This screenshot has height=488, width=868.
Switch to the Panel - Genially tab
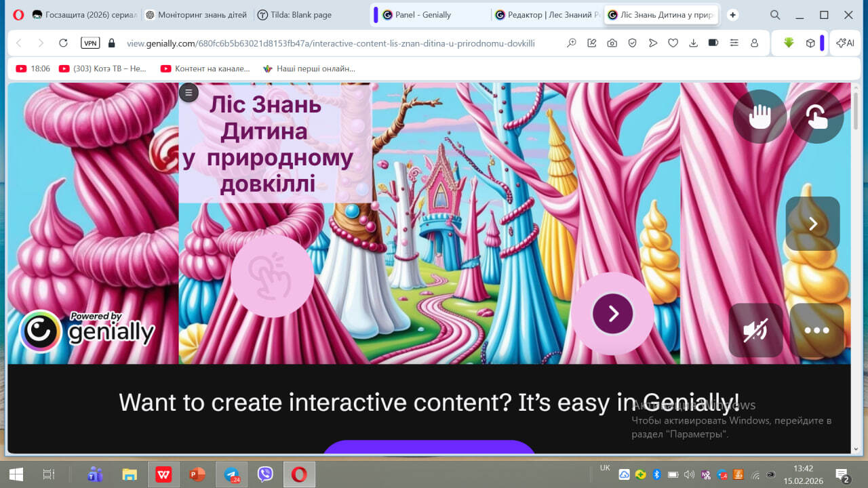(x=422, y=15)
